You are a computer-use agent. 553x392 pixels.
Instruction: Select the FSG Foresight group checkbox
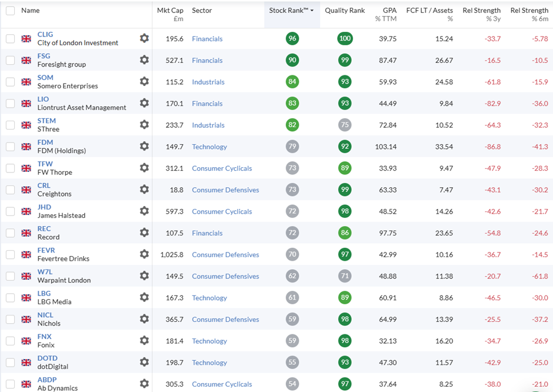pos(10,60)
